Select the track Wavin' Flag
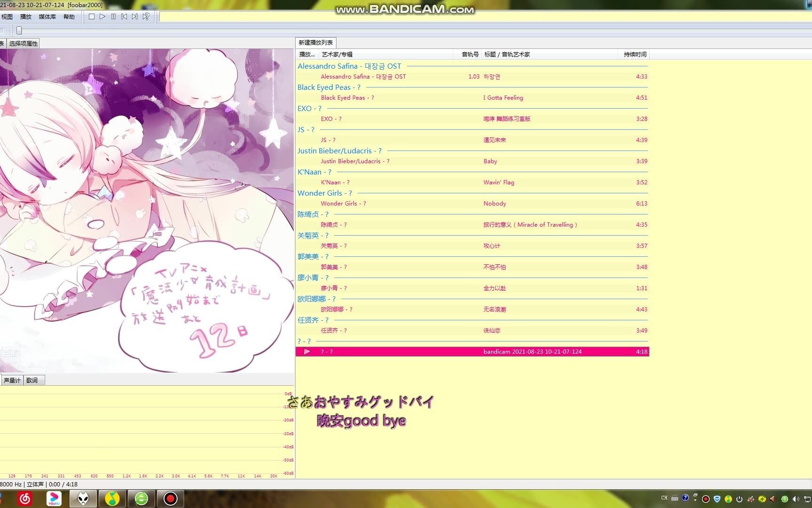Viewport: 812px width, 508px height. 499,182
